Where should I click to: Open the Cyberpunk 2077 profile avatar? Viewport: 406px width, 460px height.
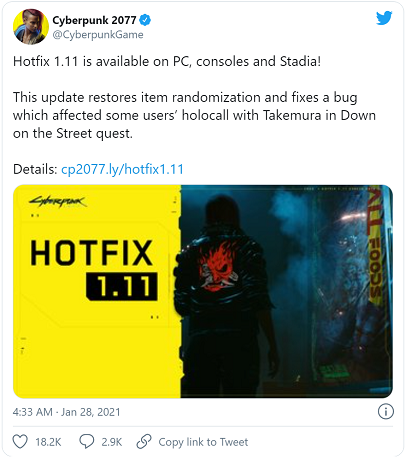pyautogui.click(x=30, y=27)
